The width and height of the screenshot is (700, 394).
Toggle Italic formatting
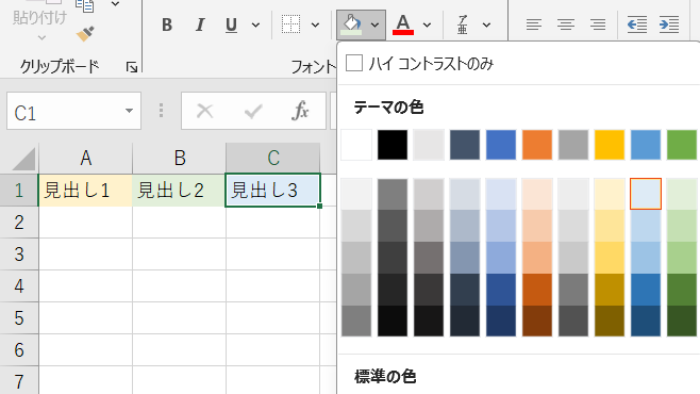tap(200, 25)
